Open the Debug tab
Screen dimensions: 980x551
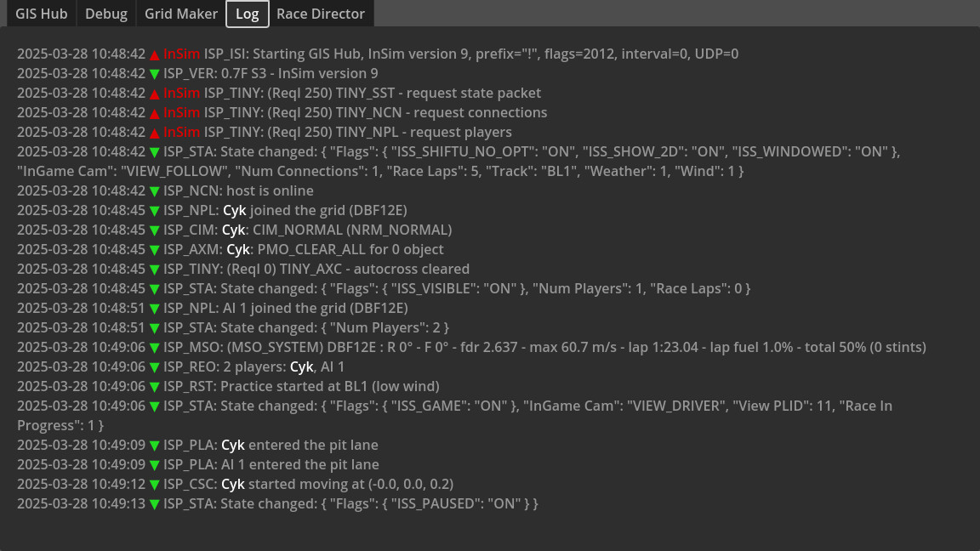(x=106, y=14)
